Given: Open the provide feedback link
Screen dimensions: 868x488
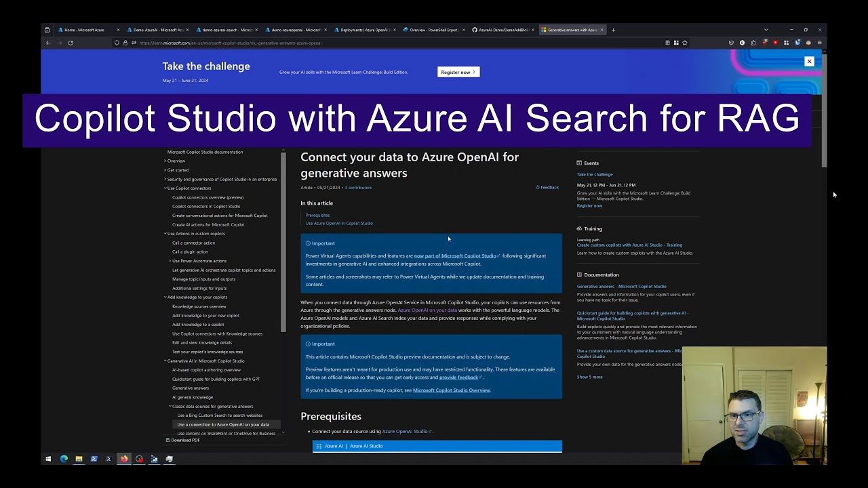Looking at the screenshot, I should pyautogui.click(x=460, y=378).
